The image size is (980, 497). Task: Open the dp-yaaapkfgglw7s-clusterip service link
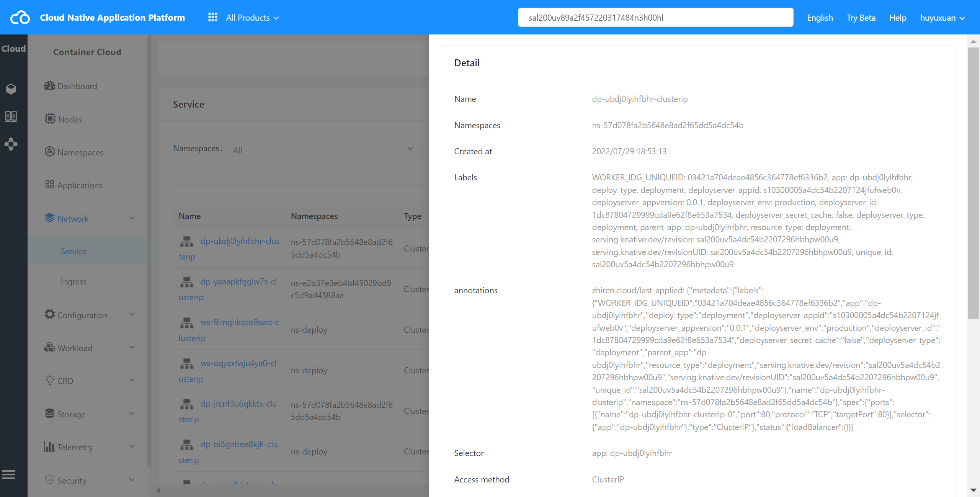[x=228, y=289]
